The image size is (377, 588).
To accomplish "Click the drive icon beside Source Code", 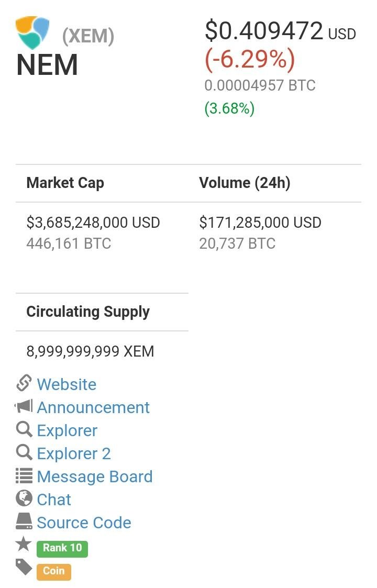I will pos(24,522).
